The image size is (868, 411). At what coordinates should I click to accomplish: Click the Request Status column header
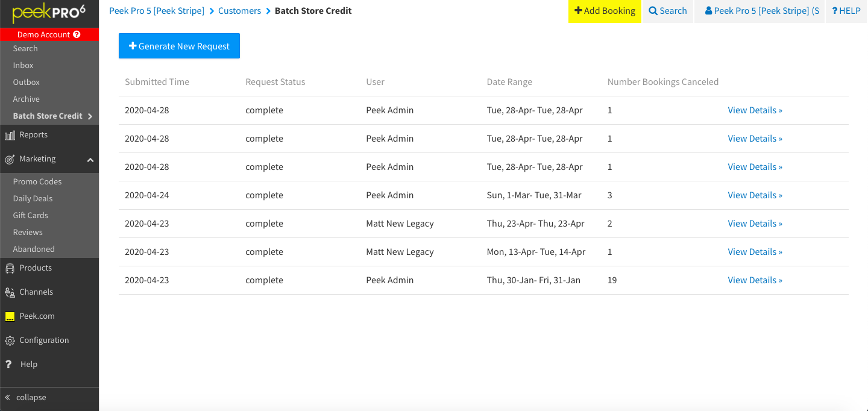click(275, 82)
